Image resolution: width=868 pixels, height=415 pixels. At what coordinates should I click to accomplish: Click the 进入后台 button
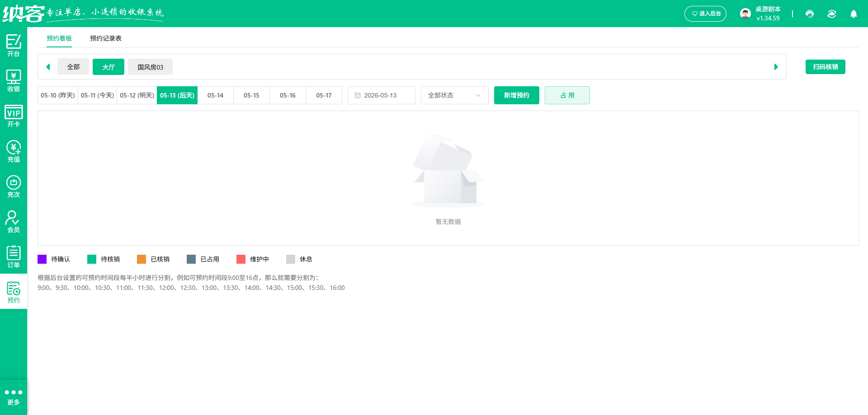coord(706,14)
